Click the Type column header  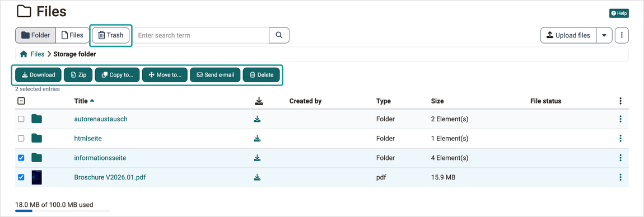click(383, 101)
